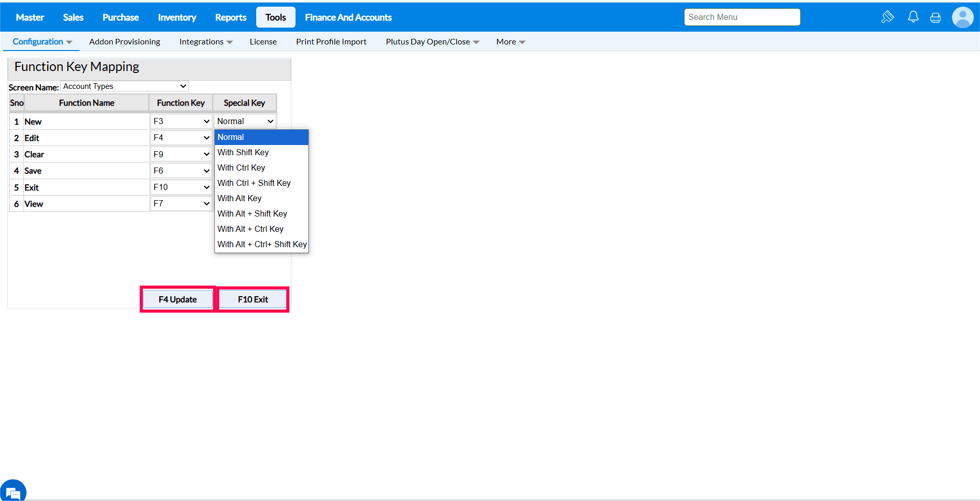Click the F10 Exit button

pos(253,299)
